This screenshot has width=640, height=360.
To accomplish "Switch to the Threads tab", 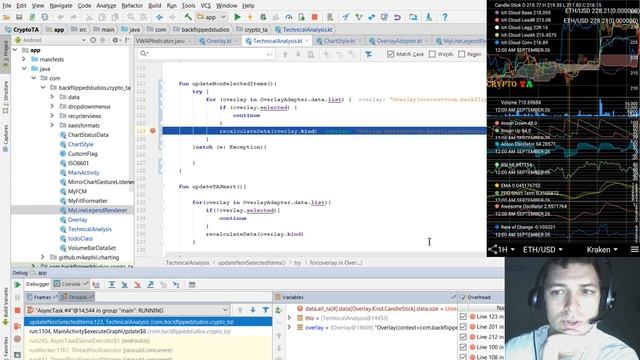I will (x=78, y=297).
